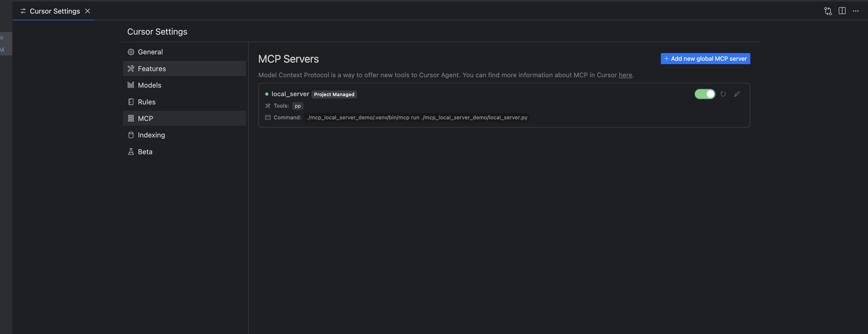
Task: Click the settings sliders icon on tab
Action: coord(23,11)
